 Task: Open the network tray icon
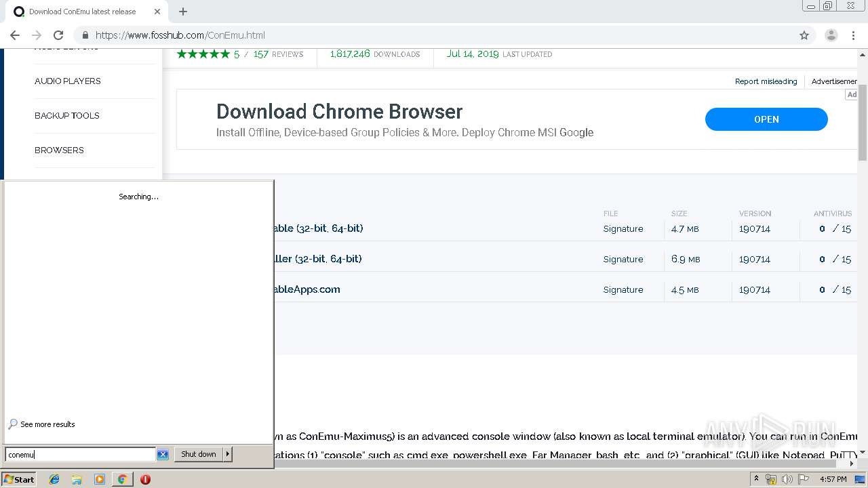pos(771,479)
